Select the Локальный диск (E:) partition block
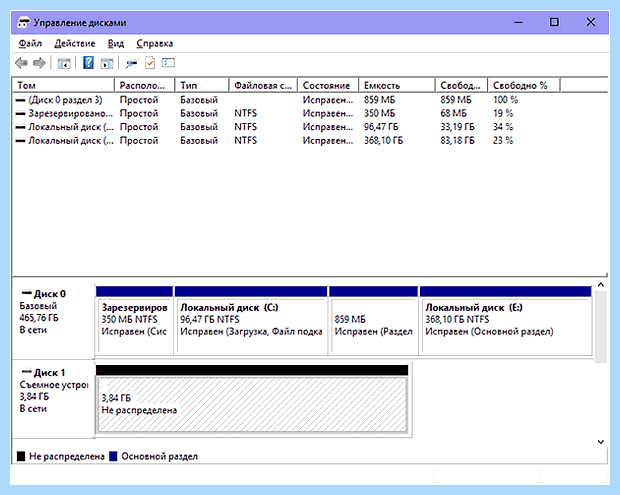Viewport: 620px width, 495px height. (x=505, y=320)
